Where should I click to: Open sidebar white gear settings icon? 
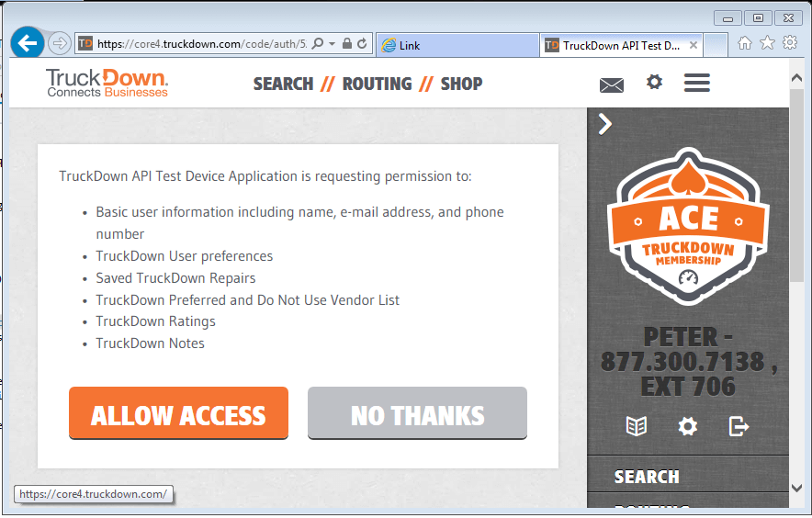pyautogui.click(x=688, y=427)
